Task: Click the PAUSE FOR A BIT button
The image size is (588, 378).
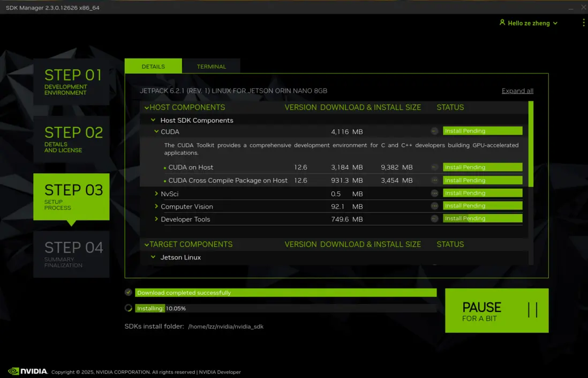Action: 496,310
